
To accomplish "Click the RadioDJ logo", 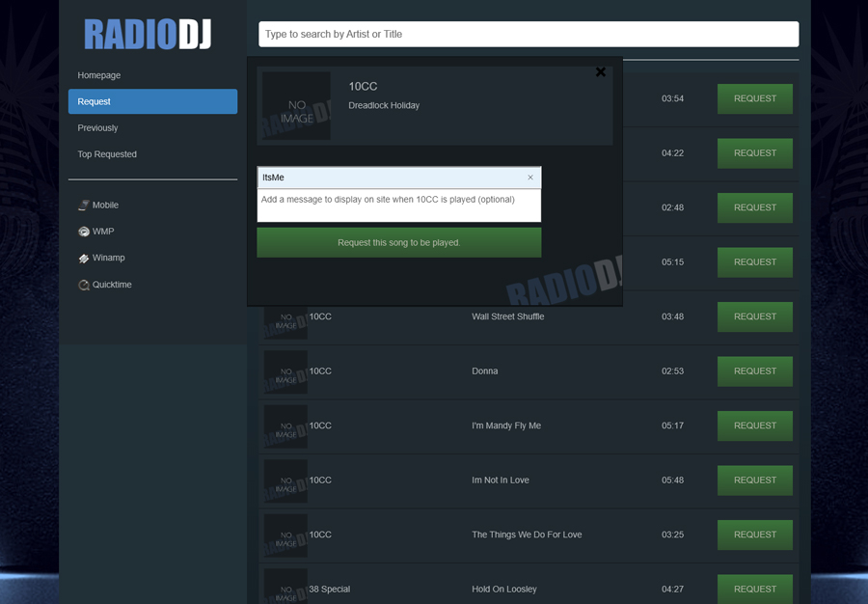I will pos(148,34).
